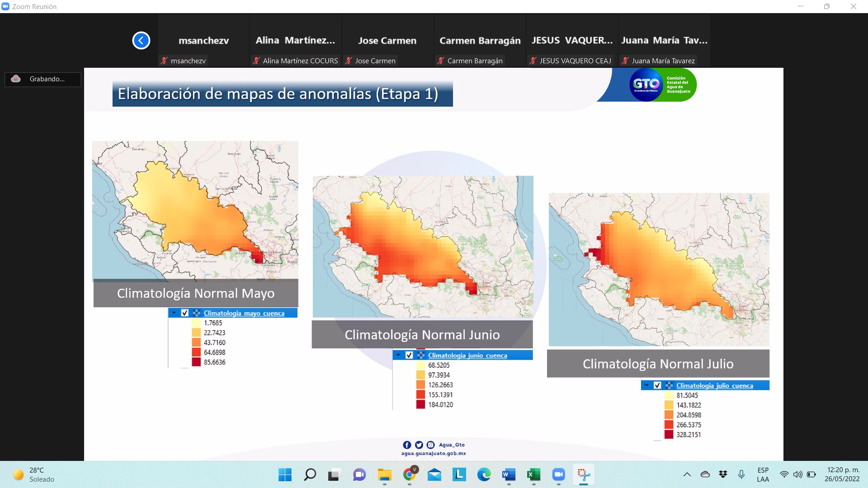Viewport: 868px width, 488px height.
Task: Open Zoom app from the taskbar
Action: tap(558, 474)
